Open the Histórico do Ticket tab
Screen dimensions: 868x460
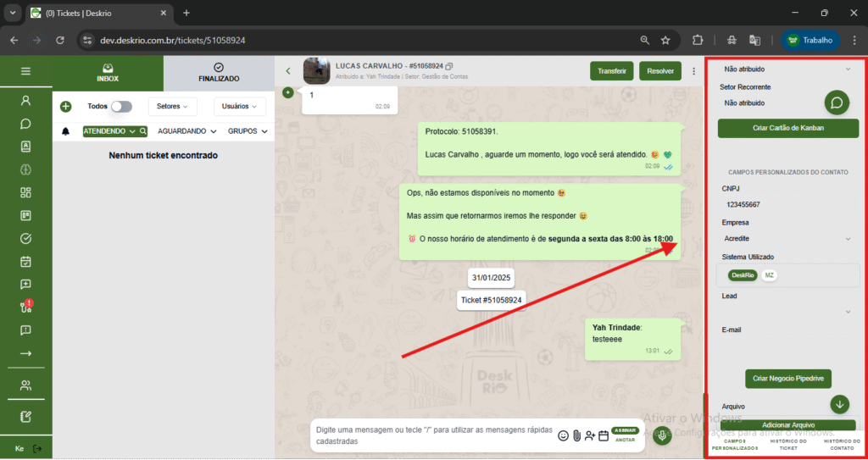788,445
